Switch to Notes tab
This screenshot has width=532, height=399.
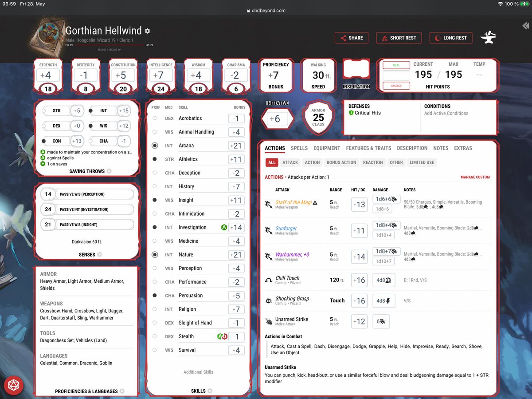[x=441, y=148]
